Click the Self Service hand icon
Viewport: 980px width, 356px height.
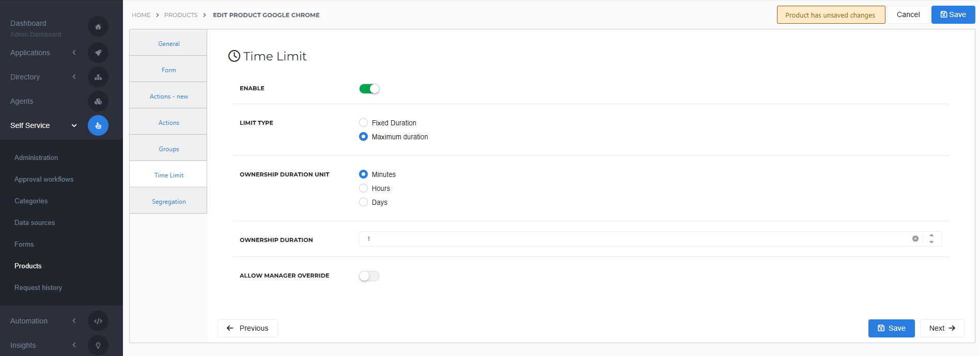point(98,125)
